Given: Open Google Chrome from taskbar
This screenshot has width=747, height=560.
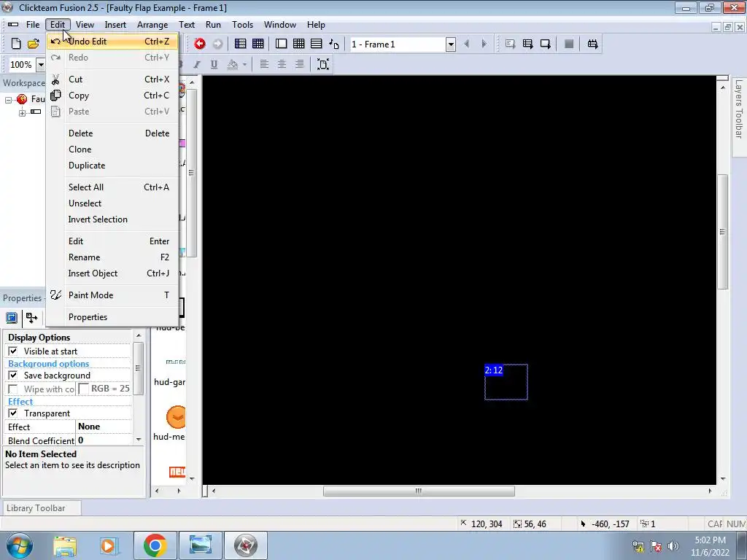Looking at the screenshot, I should (x=155, y=545).
